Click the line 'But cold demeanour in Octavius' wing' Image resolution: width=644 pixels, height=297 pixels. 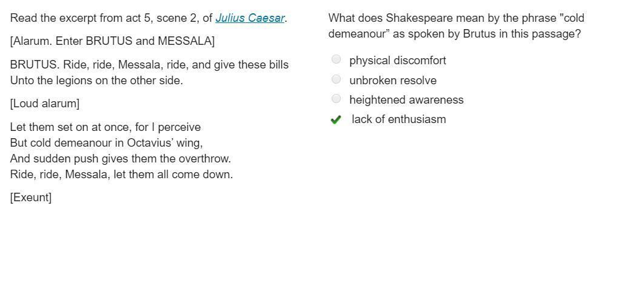[106, 143]
